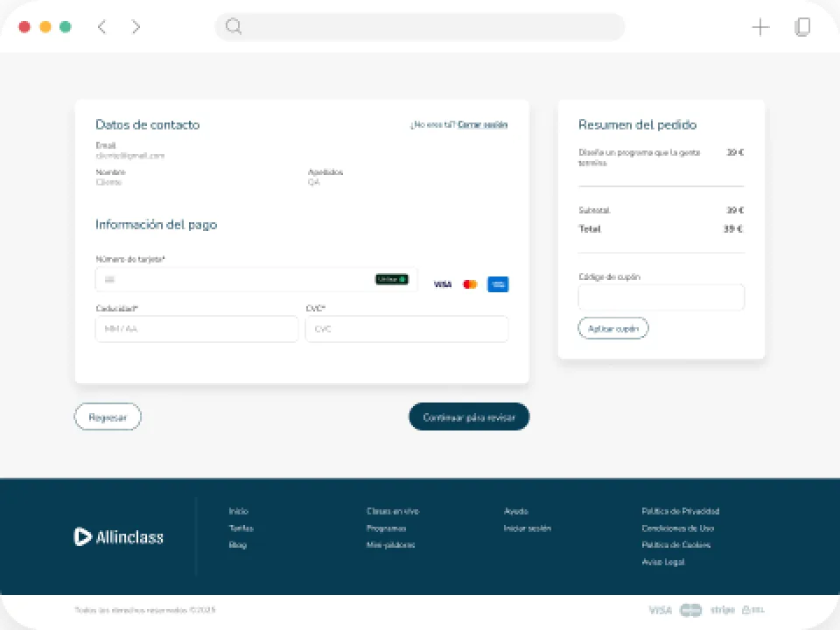The width and height of the screenshot is (840, 630).
Task: Click the Cerrar sesión link
Action: 483,125
